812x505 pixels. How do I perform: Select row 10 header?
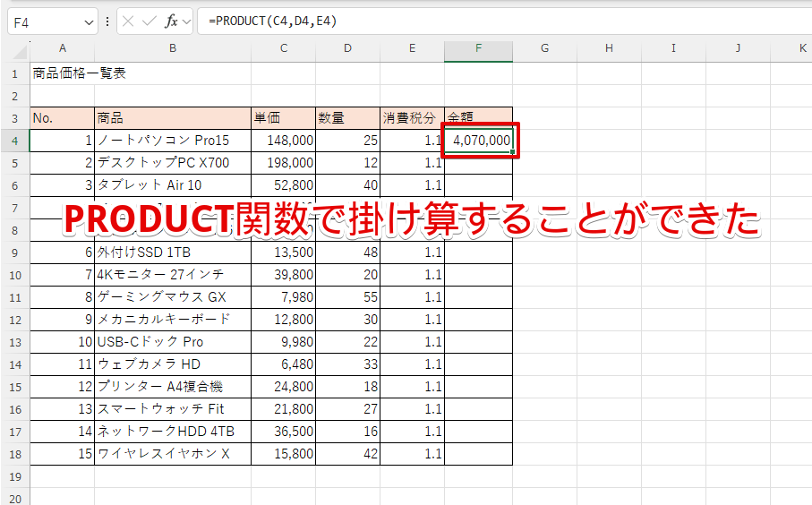tap(15, 275)
